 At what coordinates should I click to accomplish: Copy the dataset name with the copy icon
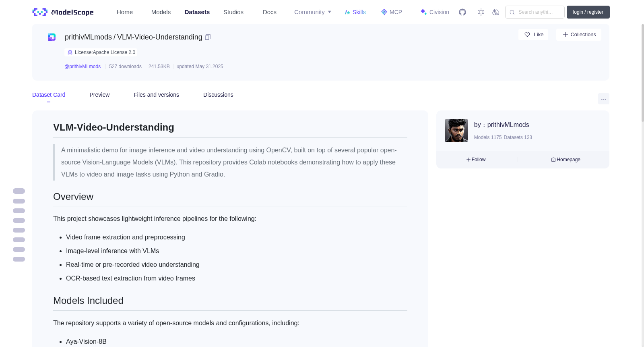pyautogui.click(x=208, y=37)
